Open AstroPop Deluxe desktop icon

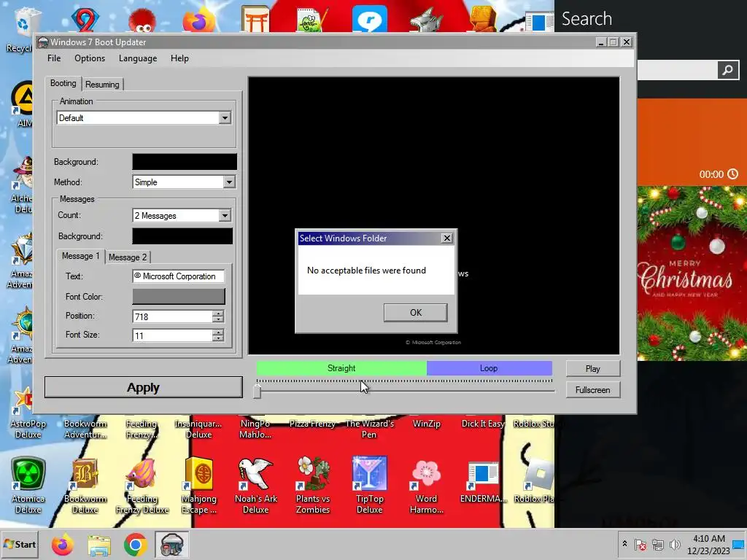(27, 413)
